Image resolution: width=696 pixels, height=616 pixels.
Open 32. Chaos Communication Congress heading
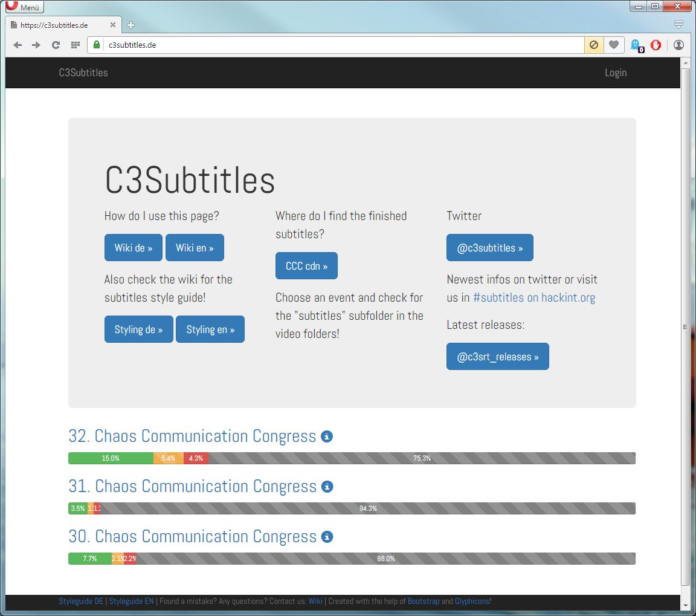[192, 436]
